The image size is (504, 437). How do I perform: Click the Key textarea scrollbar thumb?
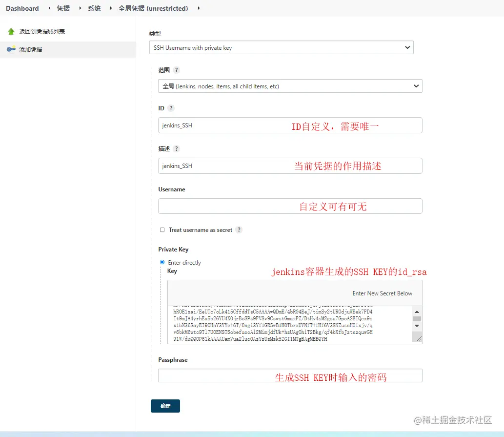click(417, 319)
